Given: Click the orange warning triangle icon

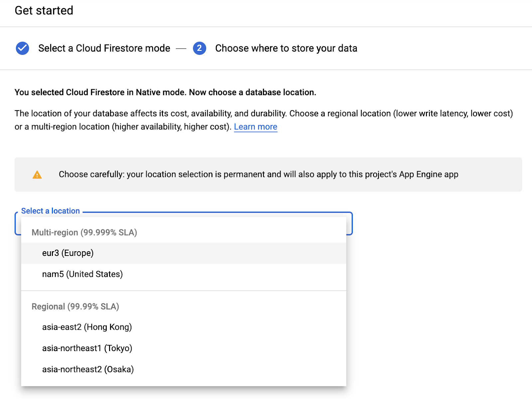Looking at the screenshot, I should (x=37, y=175).
